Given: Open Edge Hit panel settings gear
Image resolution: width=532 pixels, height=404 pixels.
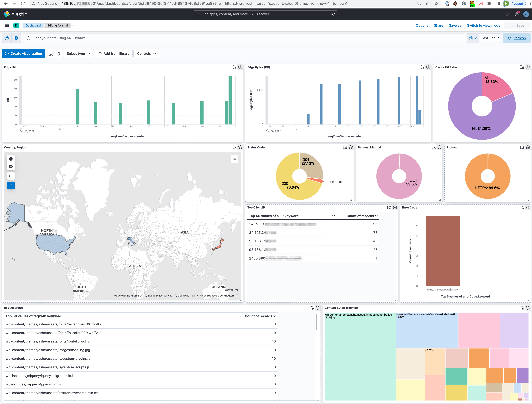Looking at the screenshot, I should tap(240, 67).
